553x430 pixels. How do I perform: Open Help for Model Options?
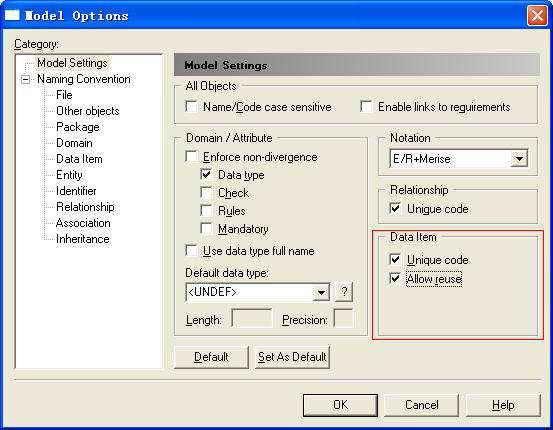(503, 405)
